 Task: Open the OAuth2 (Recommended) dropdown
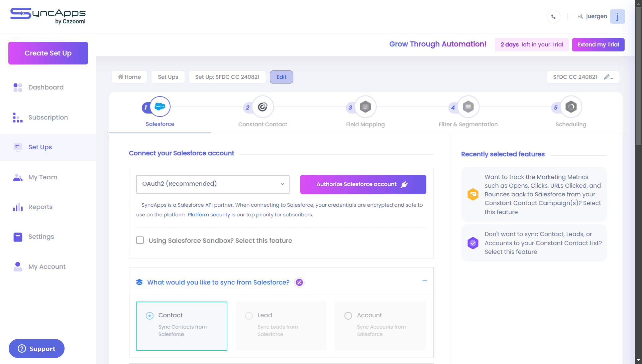pyautogui.click(x=213, y=184)
